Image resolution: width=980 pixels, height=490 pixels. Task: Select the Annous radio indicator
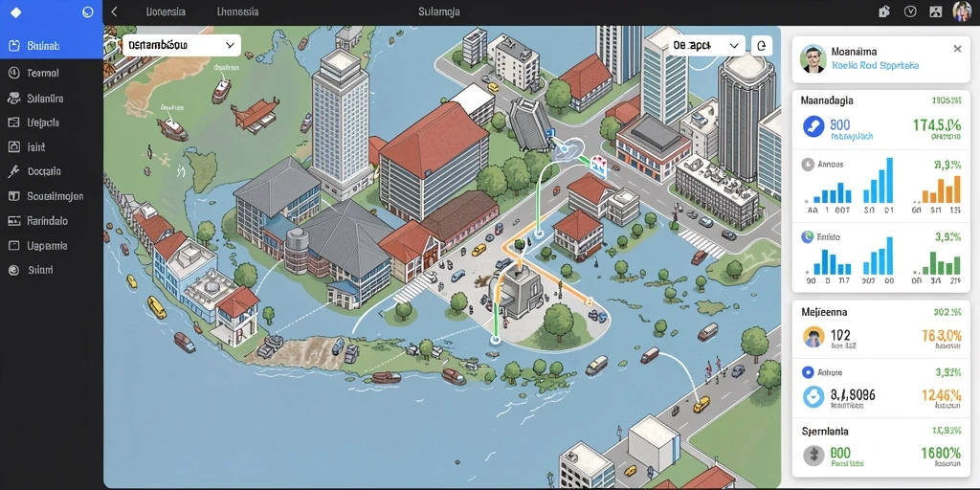807,165
